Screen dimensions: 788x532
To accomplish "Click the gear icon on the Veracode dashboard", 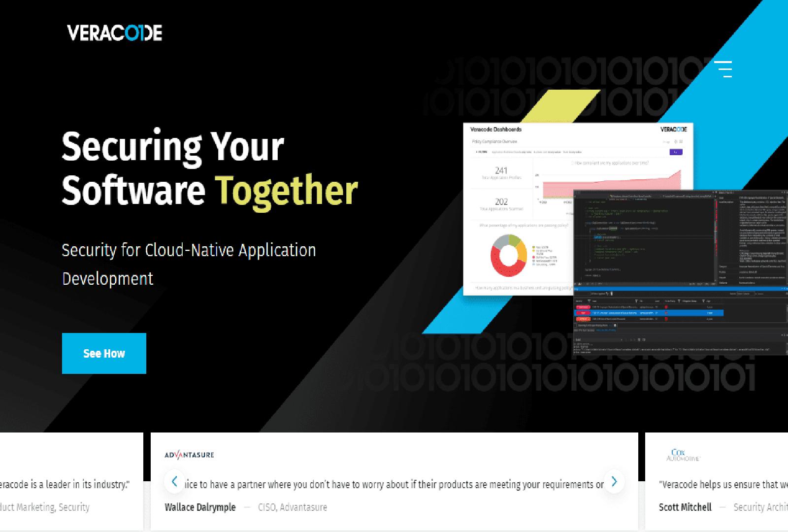I will click(675, 142).
